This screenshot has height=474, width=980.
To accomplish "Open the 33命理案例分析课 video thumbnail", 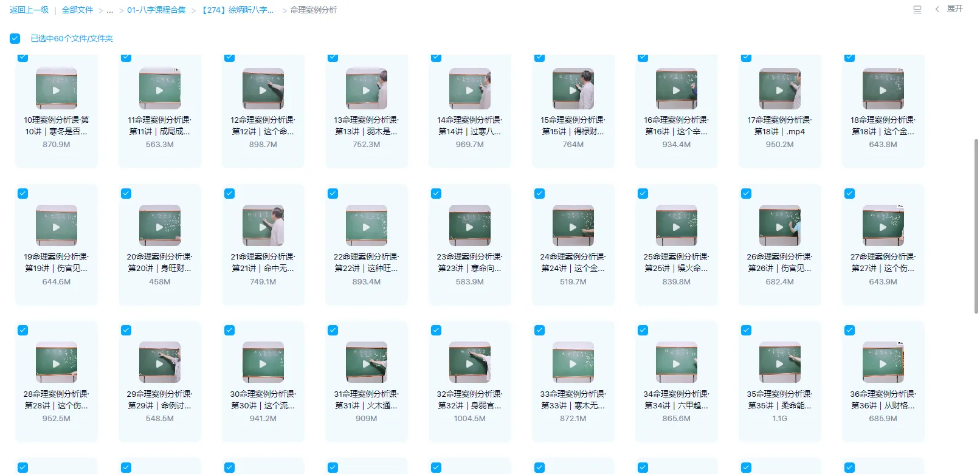I will [x=573, y=363].
